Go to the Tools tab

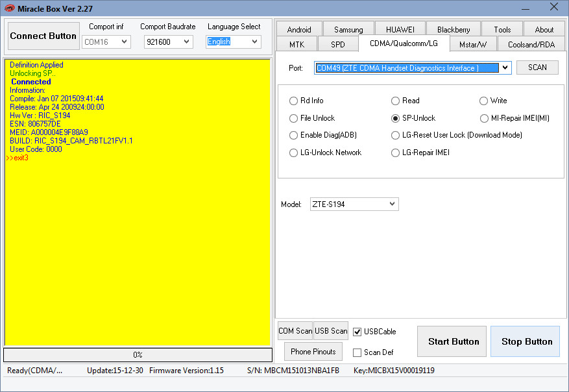point(502,29)
